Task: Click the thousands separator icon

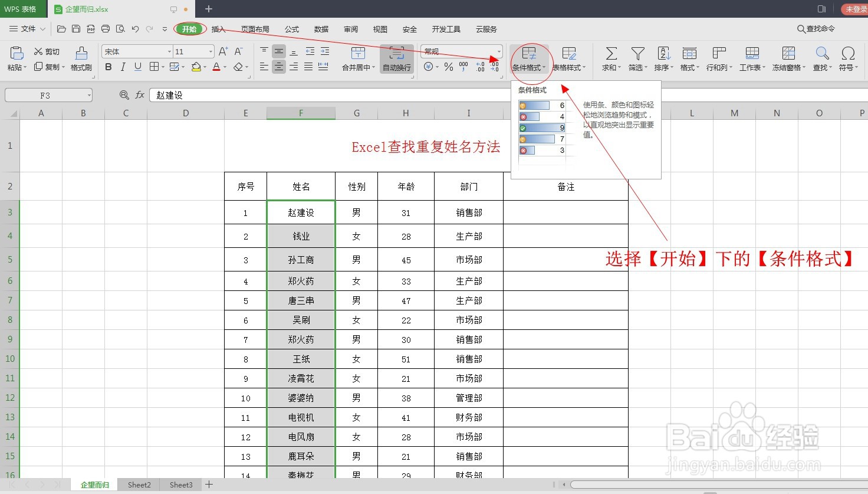Action: (464, 67)
